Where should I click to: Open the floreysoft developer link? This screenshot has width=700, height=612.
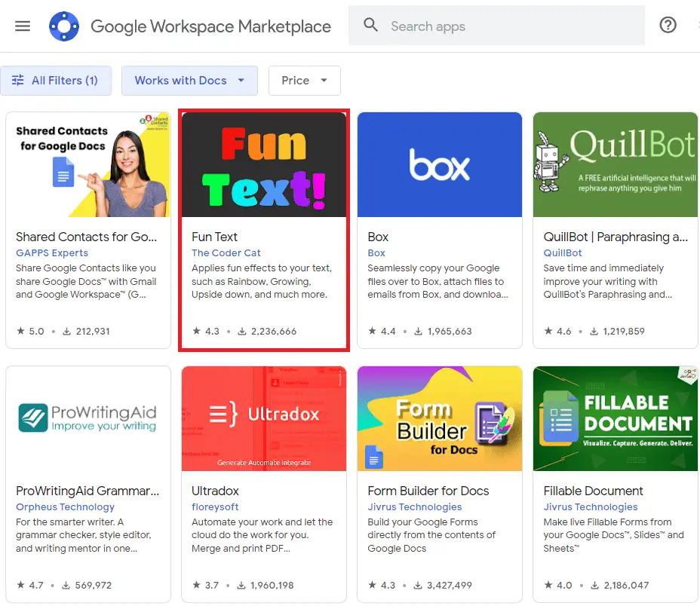pos(215,507)
